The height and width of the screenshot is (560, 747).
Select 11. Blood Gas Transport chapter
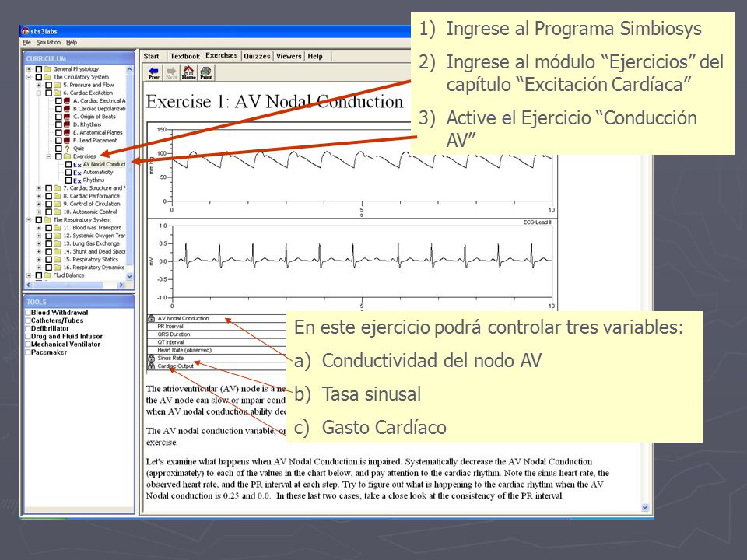(x=92, y=228)
